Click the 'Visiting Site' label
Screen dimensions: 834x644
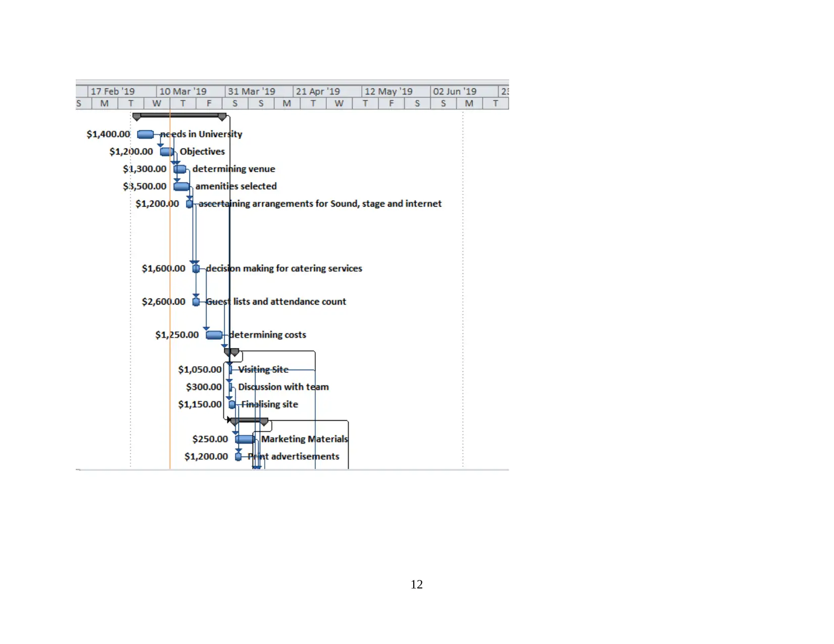[x=263, y=370]
